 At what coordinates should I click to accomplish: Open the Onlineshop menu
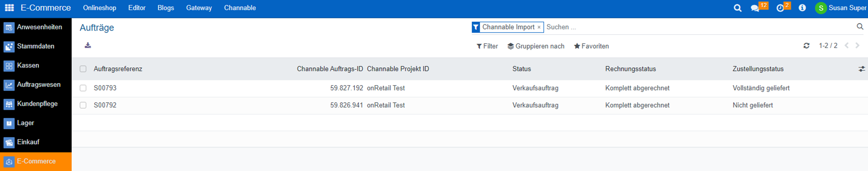pyautogui.click(x=99, y=8)
